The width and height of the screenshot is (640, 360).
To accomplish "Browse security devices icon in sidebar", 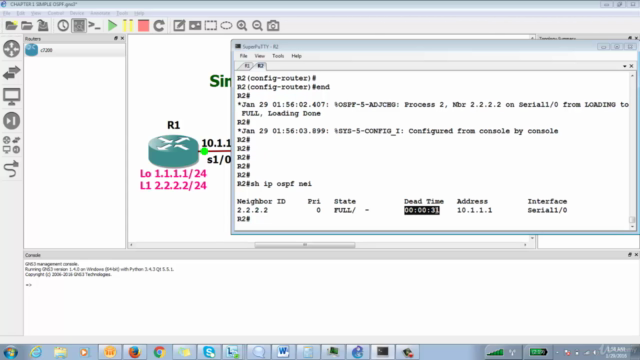I will click(x=11, y=121).
